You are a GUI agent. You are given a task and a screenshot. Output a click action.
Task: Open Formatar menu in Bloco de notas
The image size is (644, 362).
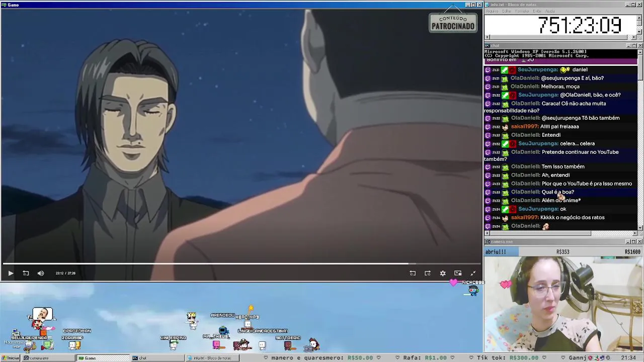tap(522, 11)
